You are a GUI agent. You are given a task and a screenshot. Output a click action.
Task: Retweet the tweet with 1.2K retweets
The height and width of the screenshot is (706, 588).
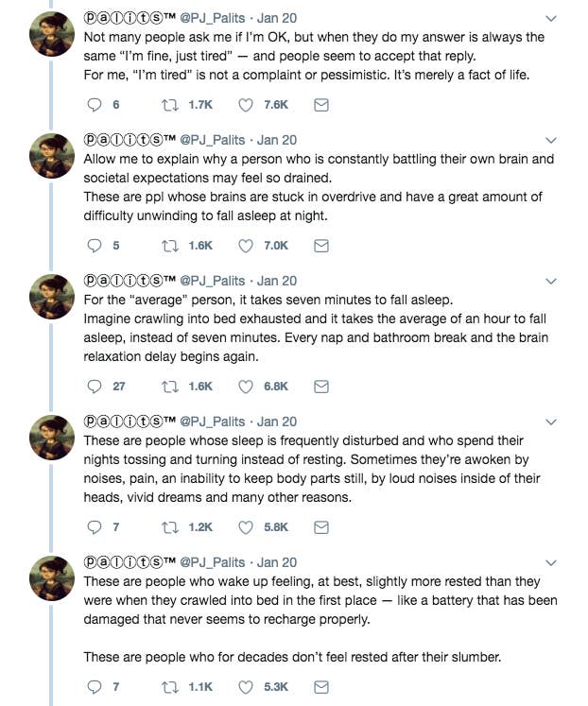point(170,527)
